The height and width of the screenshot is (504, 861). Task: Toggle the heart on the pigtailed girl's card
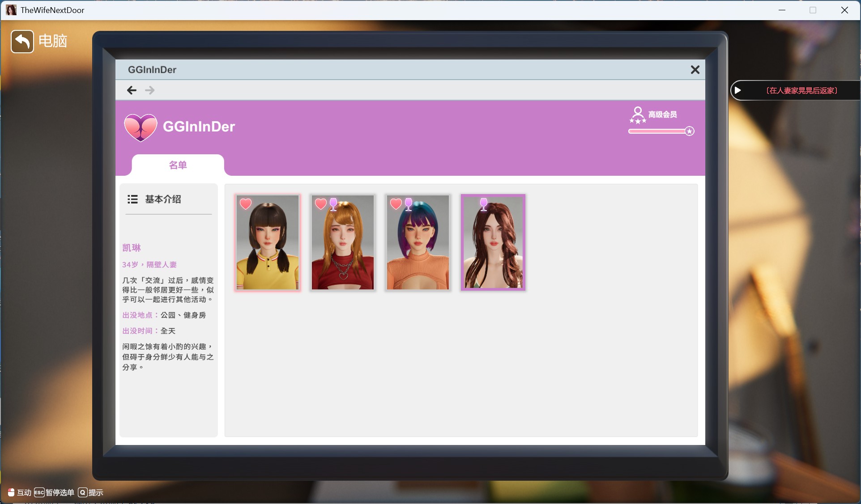pos(245,204)
